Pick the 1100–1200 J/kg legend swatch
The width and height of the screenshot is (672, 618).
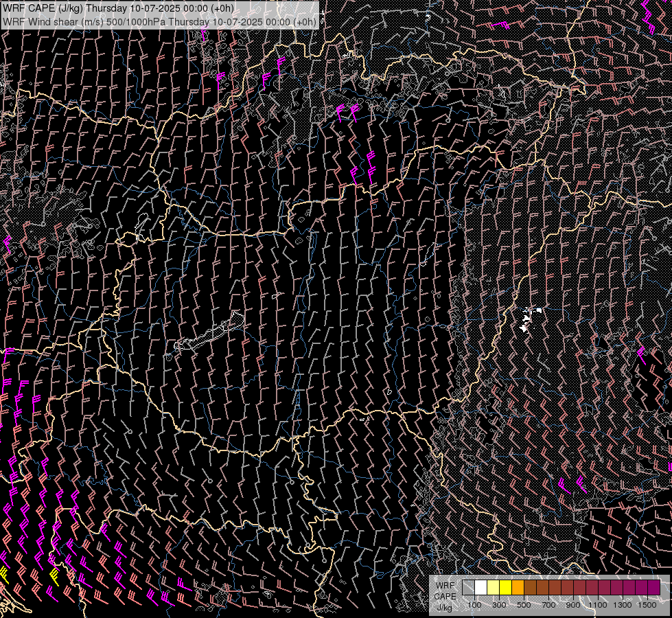(x=604, y=588)
